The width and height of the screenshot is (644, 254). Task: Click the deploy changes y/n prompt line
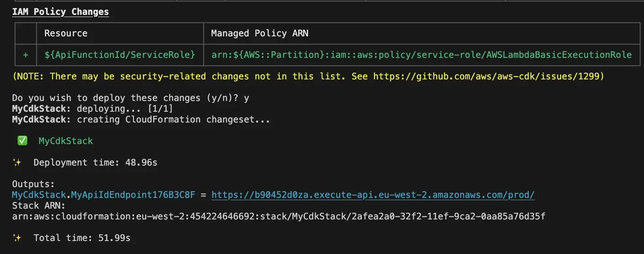pos(130,98)
